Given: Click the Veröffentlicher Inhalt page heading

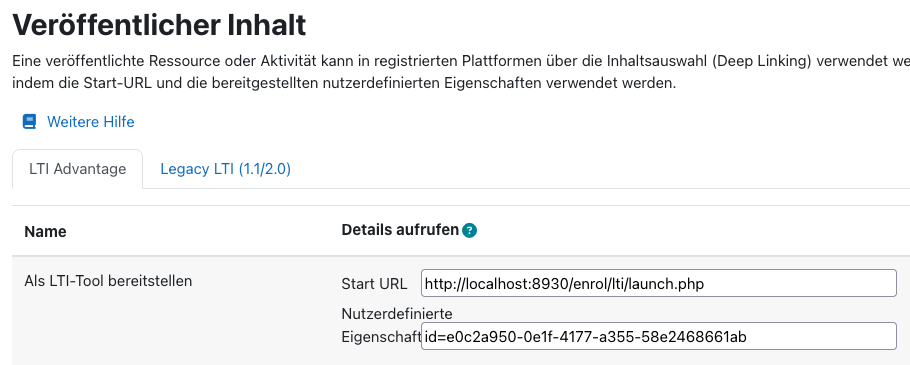Looking at the screenshot, I should click(158, 25).
